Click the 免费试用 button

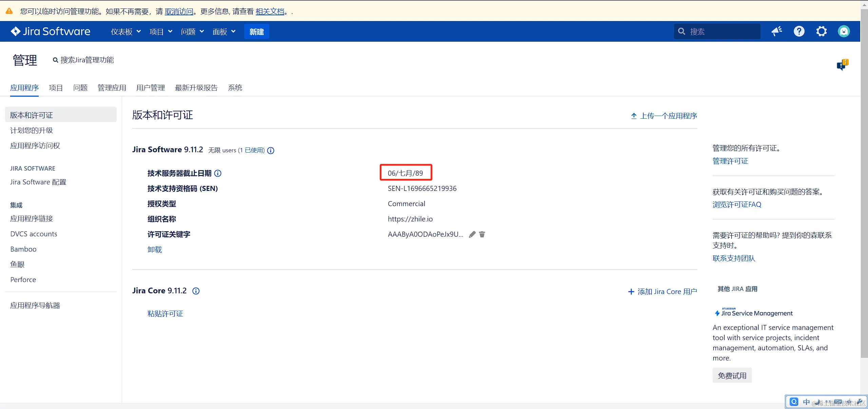[x=732, y=375]
